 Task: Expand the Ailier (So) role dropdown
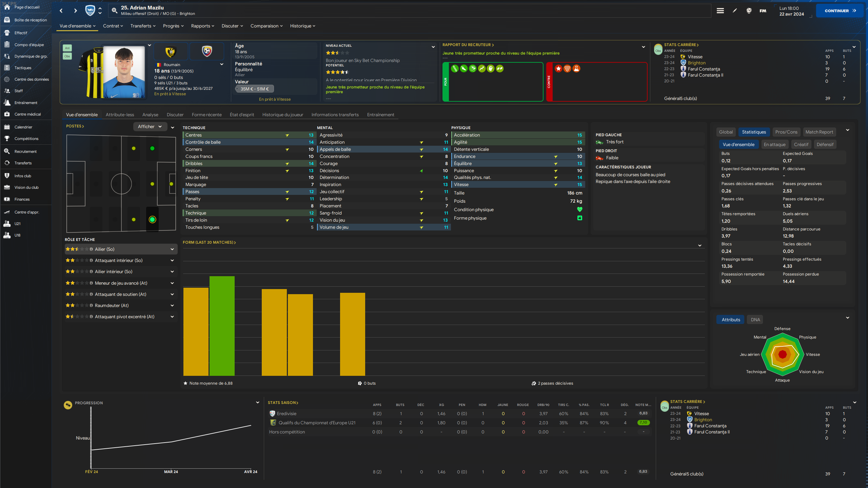172,249
